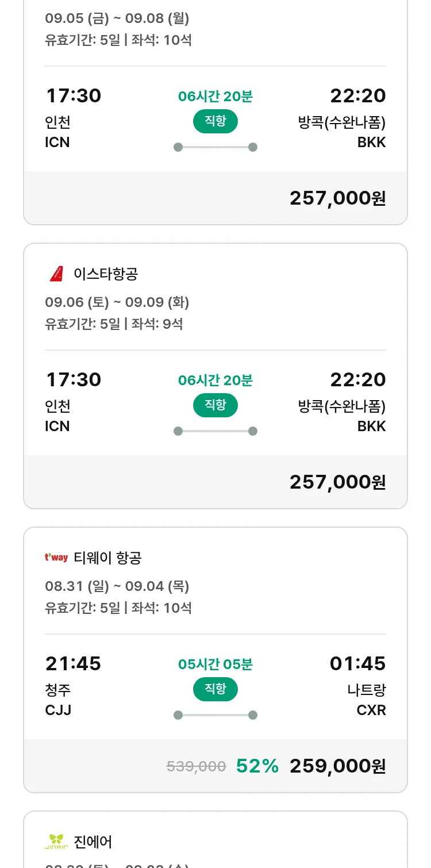Open the 이스타항공 airline name
The width and height of the screenshot is (431, 868).
pos(106,274)
